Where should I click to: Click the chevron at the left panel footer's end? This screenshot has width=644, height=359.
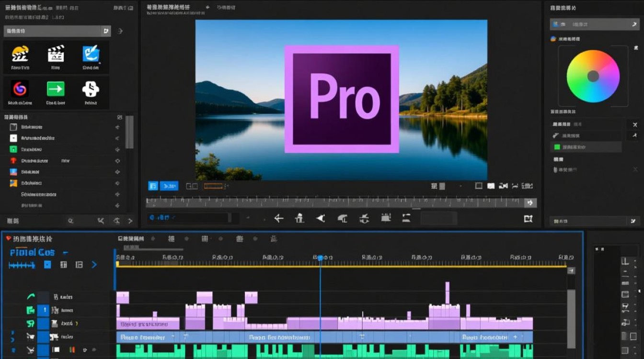tap(130, 221)
